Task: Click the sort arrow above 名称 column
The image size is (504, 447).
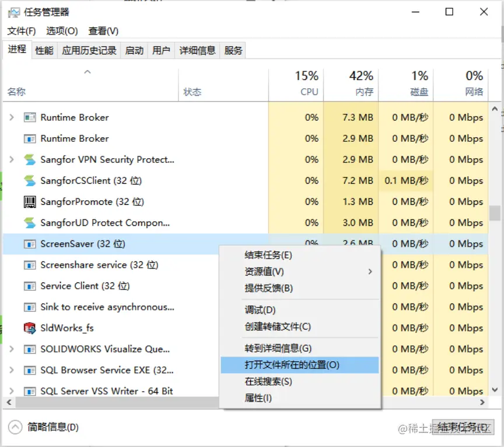Action: pos(87,72)
